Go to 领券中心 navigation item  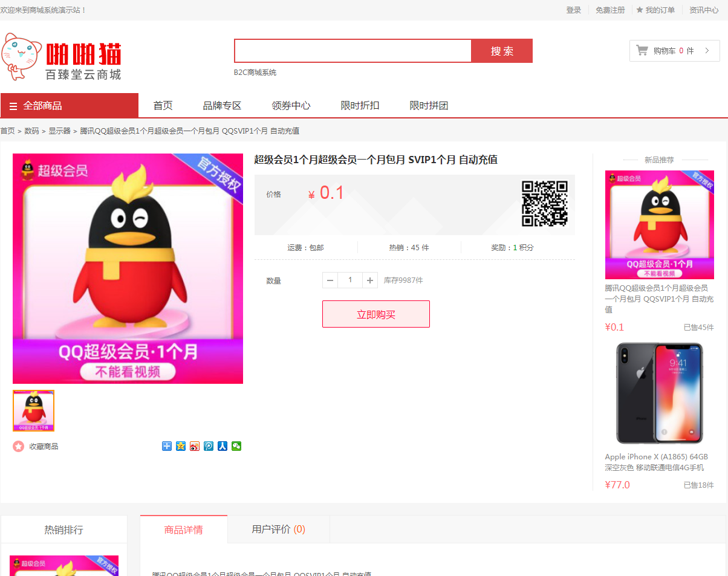[x=291, y=106]
